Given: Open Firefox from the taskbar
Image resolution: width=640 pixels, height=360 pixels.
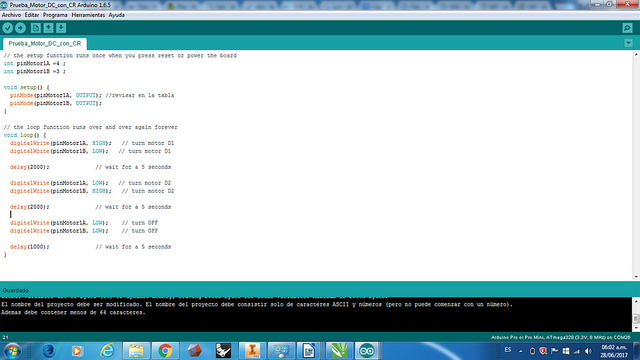Looking at the screenshot, I should 49,351.
